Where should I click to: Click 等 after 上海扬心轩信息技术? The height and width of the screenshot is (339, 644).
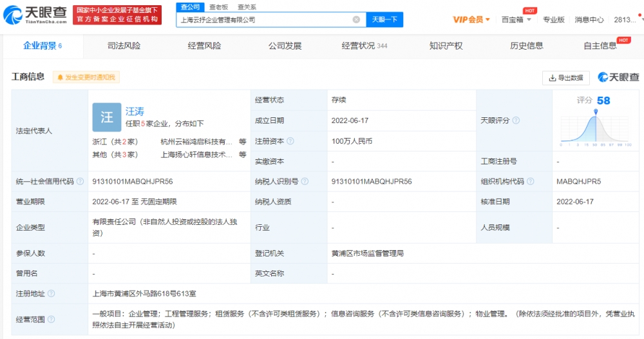tap(242, 155)
